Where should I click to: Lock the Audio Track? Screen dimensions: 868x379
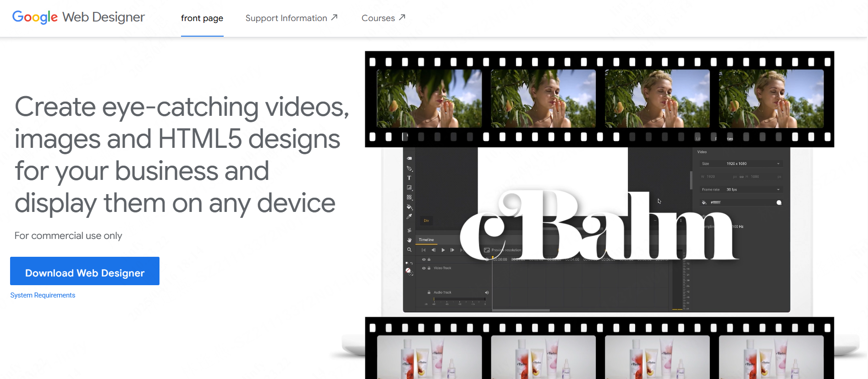pos(429,292)
